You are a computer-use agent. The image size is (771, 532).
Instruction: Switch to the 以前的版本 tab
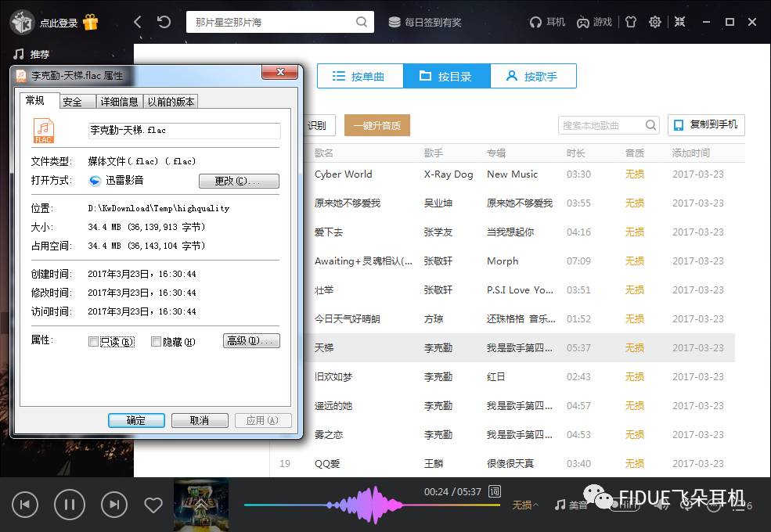[x=171, y=102]
